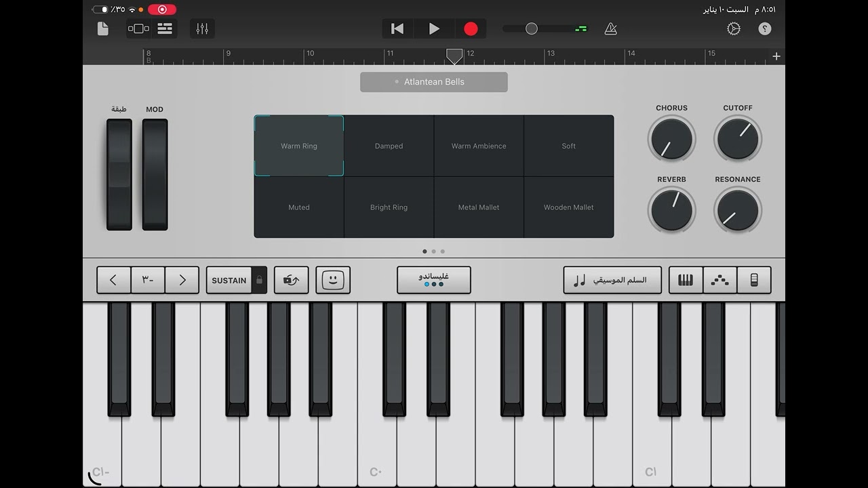Open the instrument browser view icon
The height and width of the screenshot is (488, 868).
(138, 28)
